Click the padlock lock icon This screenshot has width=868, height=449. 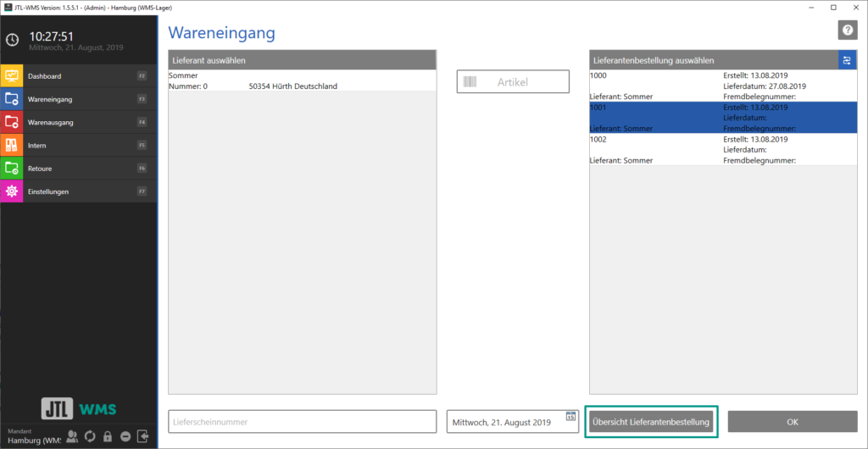[x=108, y=436]
